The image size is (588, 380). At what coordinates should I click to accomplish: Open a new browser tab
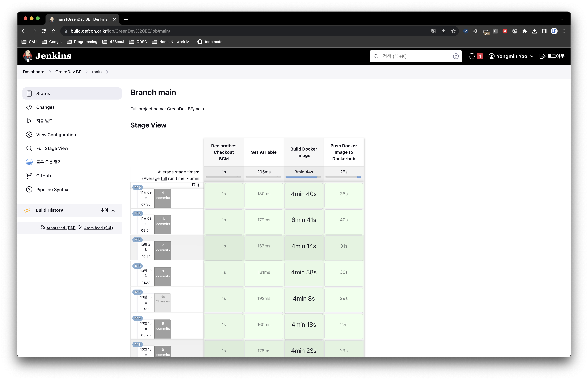[126, 19]
